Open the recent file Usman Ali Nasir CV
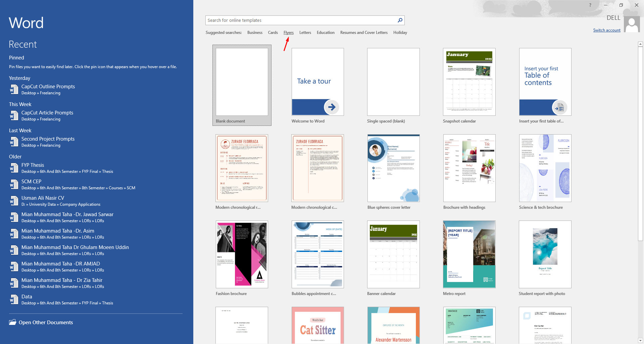 pos(43,198)
